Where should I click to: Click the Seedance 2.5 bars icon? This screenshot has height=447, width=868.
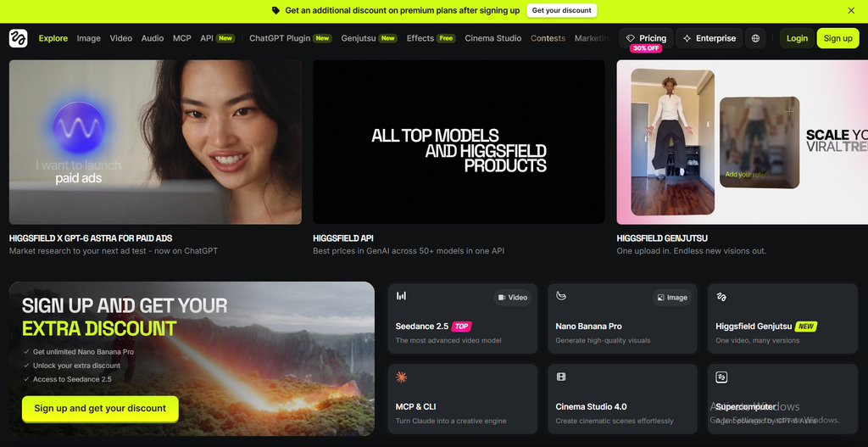point(401,296)
